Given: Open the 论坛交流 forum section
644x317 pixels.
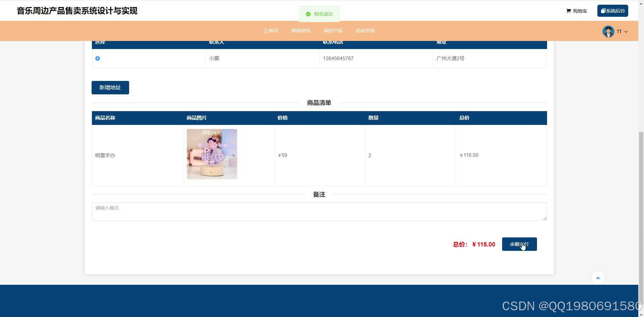Looking at the screenshot, I should click(365, 30).
